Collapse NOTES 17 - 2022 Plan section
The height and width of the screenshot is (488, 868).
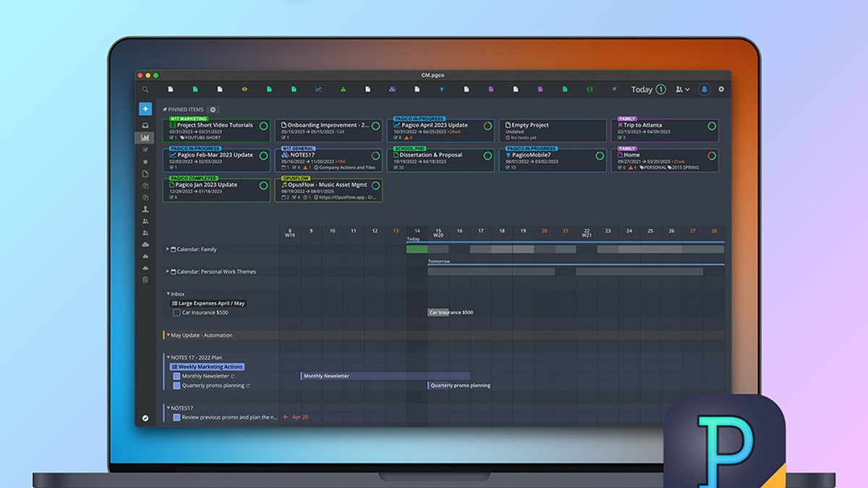point(168,357)
